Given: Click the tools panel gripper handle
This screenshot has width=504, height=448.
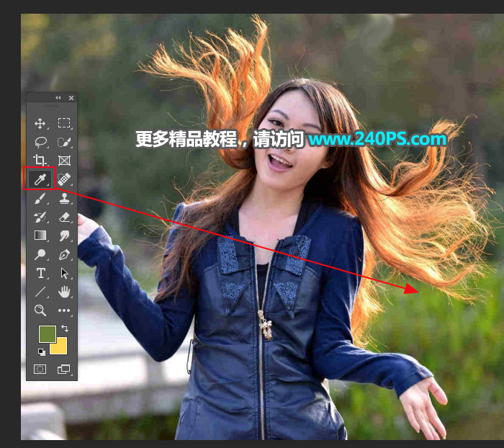Looking at the screenshot, I should [51, 106].
